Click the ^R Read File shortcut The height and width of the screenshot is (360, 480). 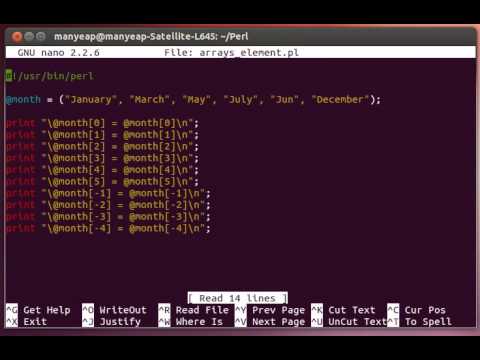point(194,310)
